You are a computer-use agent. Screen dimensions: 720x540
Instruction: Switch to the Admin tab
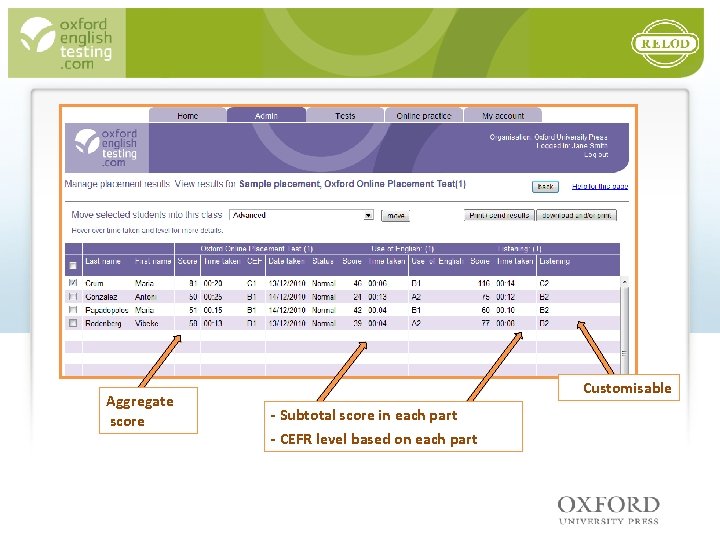266,115
